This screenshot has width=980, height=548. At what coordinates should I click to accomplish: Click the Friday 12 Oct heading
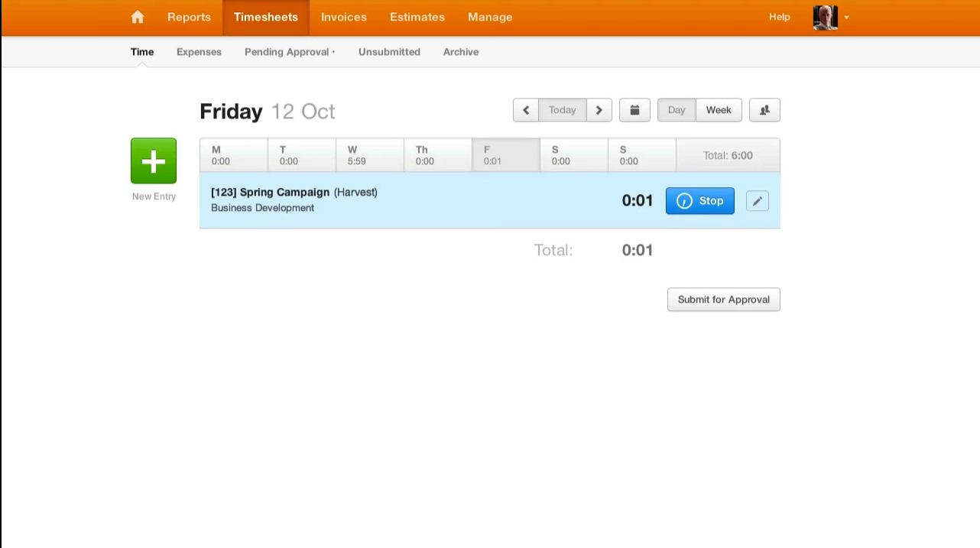[268, 112]
